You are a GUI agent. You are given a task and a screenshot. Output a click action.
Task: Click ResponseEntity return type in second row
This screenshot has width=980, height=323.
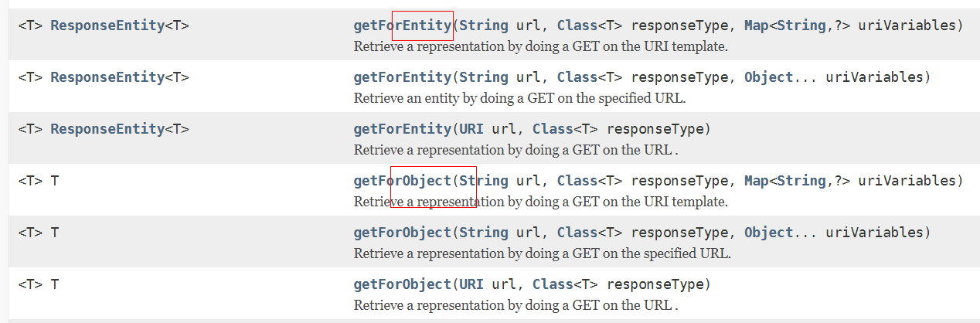point(107,77)
